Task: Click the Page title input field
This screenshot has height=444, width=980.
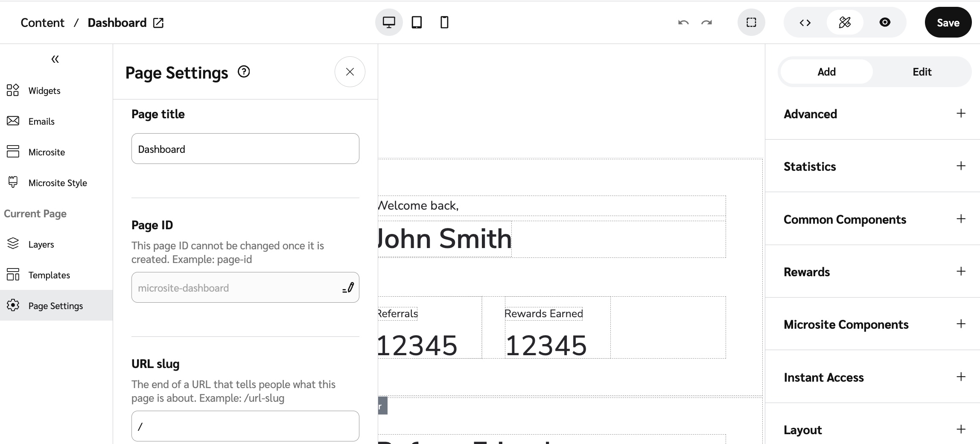Action: tap(245, 149)
